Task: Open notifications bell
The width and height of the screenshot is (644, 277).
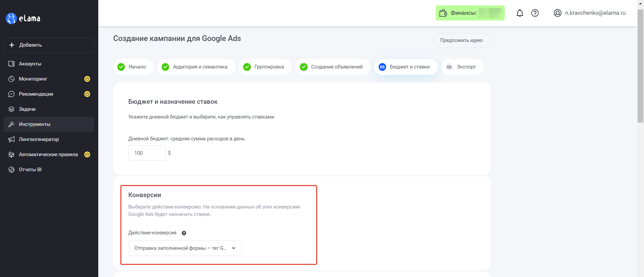Action: click(x=520, y=13)
